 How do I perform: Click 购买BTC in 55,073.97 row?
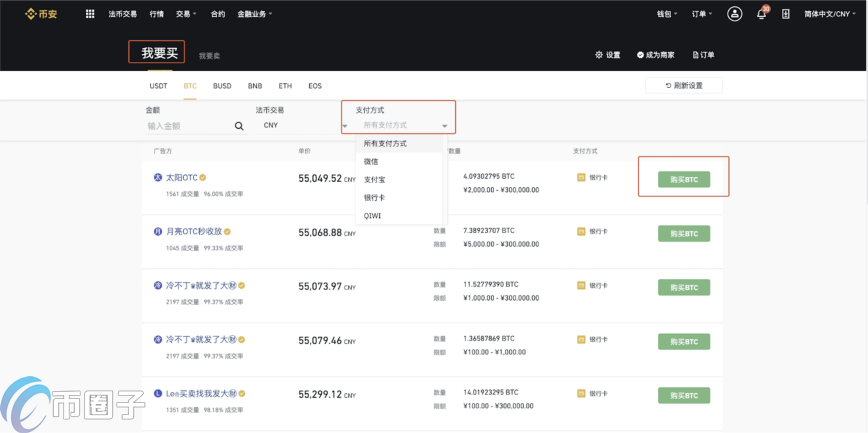(x=684, y=287)
